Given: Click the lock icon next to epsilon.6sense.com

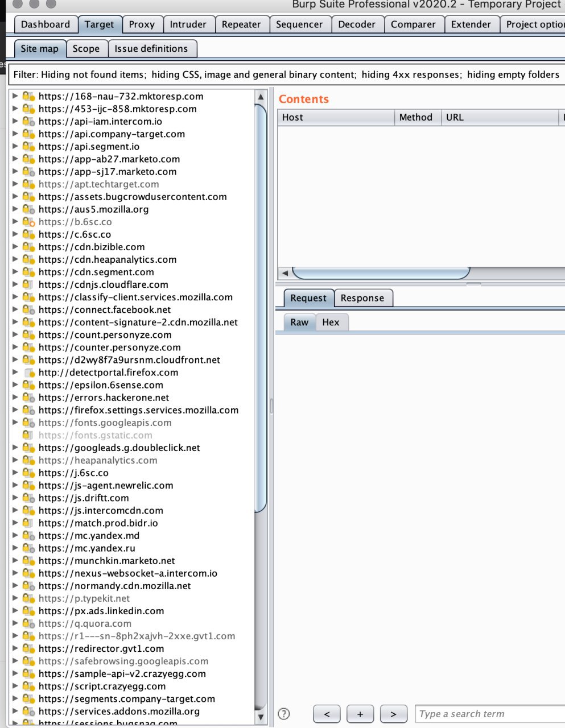Looking at the screenshot, I should 28,385.
